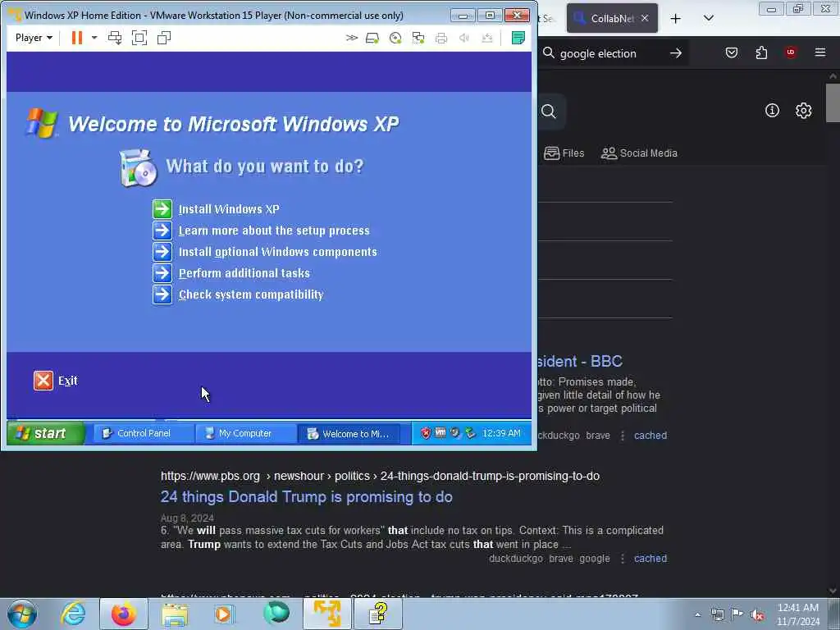Open cached link of the BBC result

pyautogui.click(x=651, y=436)
